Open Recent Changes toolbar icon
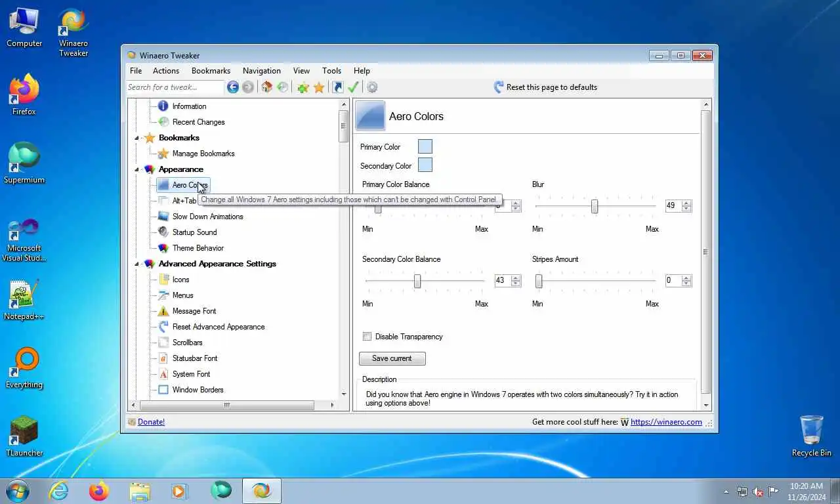This screenshot has height=504, width=840. tap(283, 87)
